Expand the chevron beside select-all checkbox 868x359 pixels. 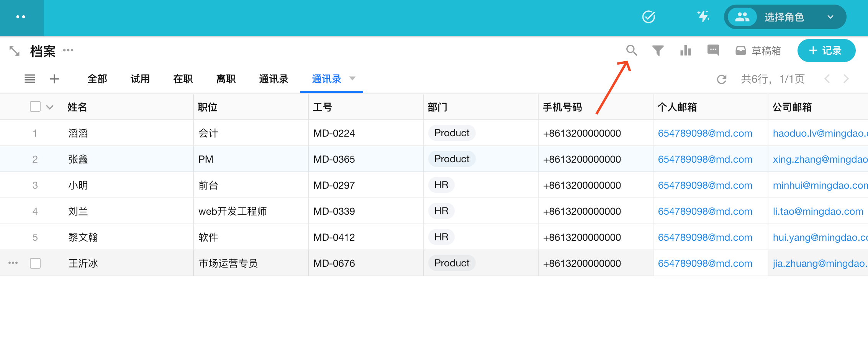[x=50, y=107]
